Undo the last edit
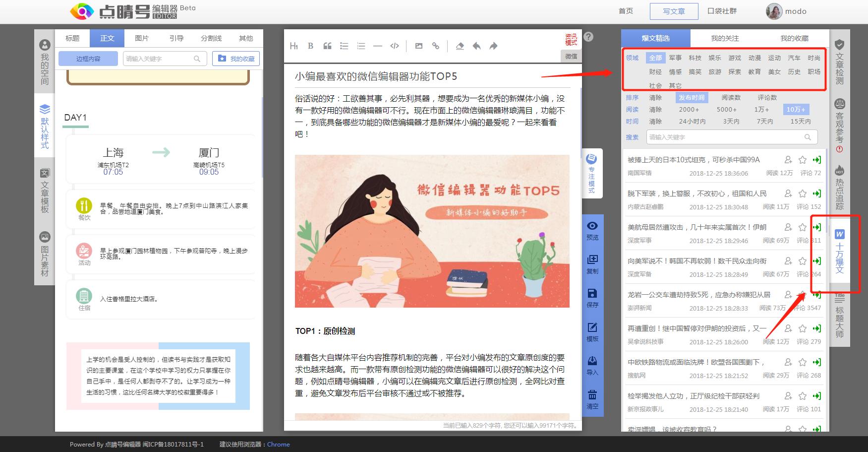The width and height of the screenshot is (868, 452). (476, 46)
